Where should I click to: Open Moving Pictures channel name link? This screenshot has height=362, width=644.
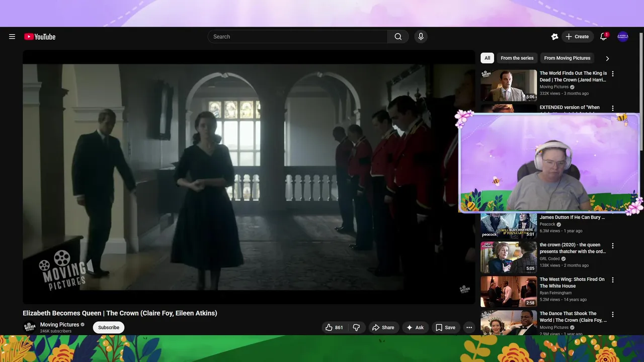point(59,324)
